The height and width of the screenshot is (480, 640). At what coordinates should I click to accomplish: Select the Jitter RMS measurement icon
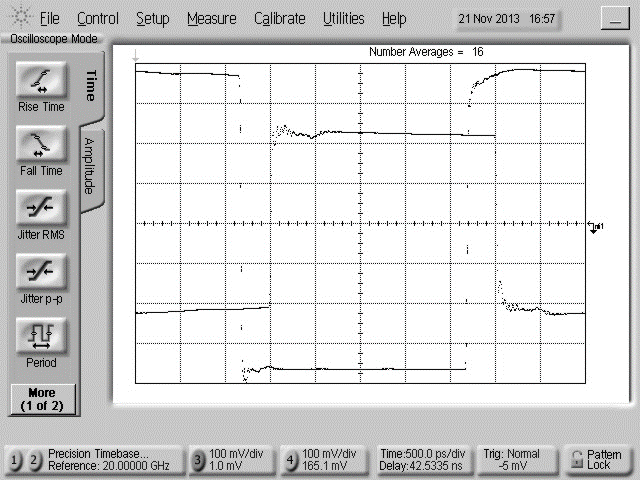(x=41, y=208)
